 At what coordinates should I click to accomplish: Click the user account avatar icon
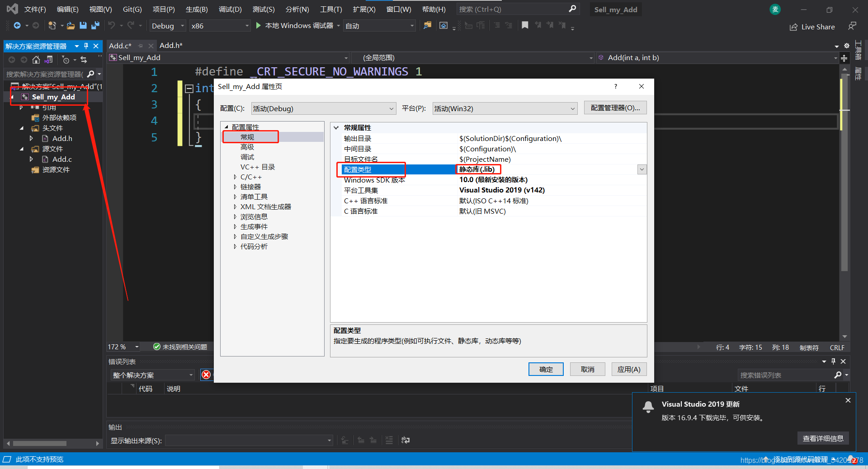[775, 9]
